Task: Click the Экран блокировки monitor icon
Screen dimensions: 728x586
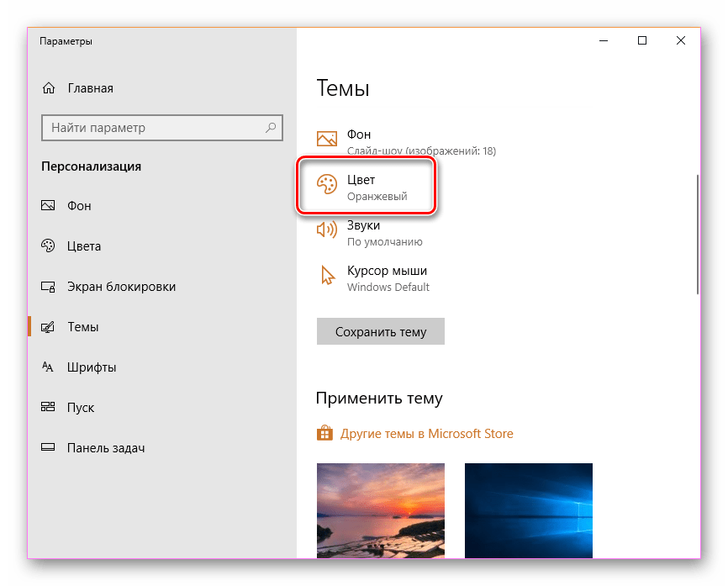Action: [x=49, y=287]
